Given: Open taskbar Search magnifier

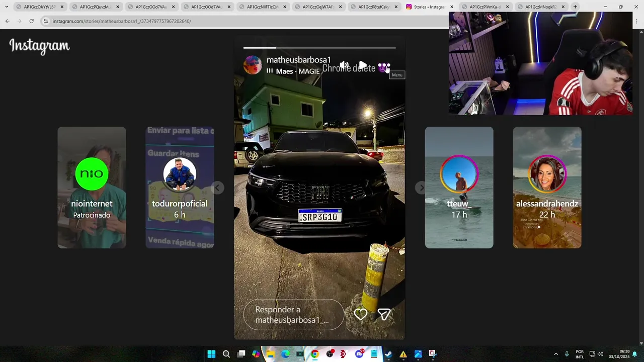Looking at the screenshot, I should click(x=226, y=354).
